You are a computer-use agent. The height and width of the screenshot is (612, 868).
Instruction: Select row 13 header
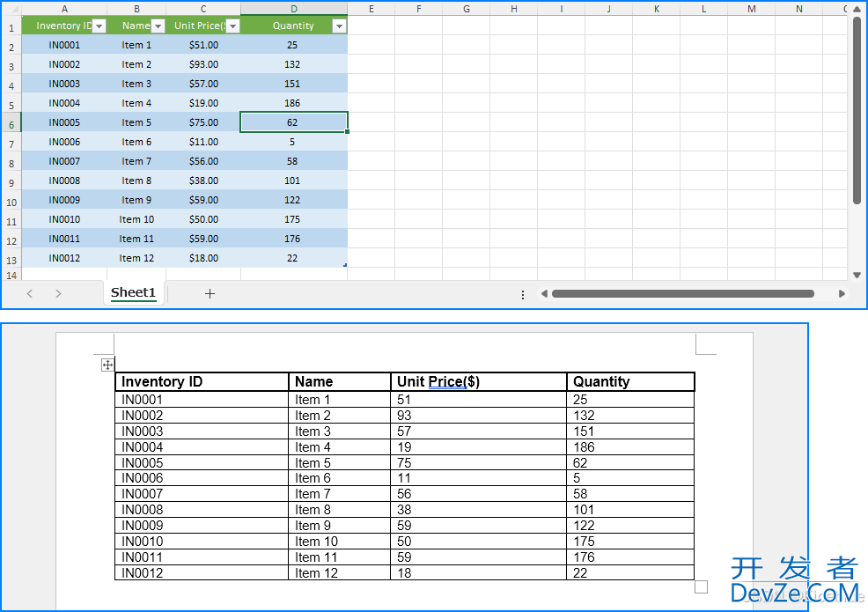(11, 260)
